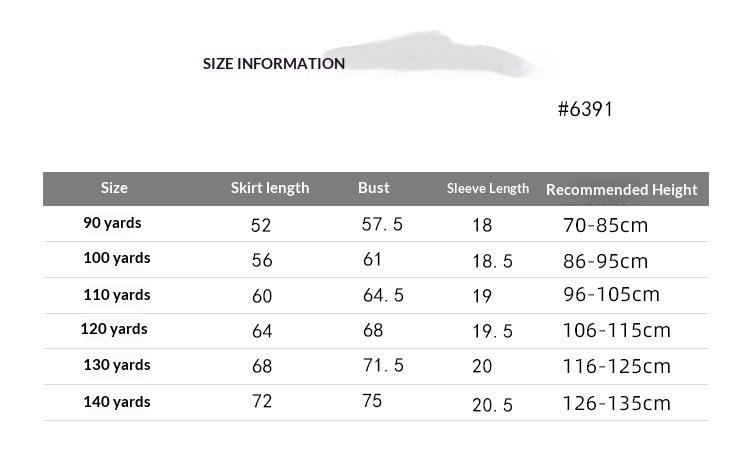Click the gray smudge beside the heading

428,55
